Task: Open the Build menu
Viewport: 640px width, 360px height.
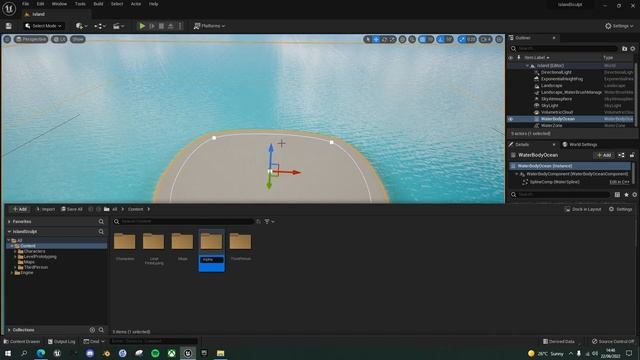Action: click(x=98, y=4)
